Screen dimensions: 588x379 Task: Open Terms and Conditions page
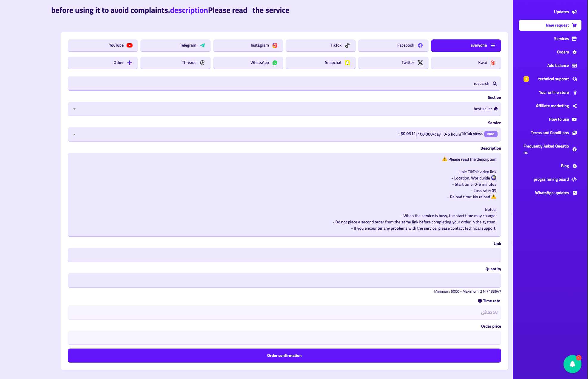[550, 133]
